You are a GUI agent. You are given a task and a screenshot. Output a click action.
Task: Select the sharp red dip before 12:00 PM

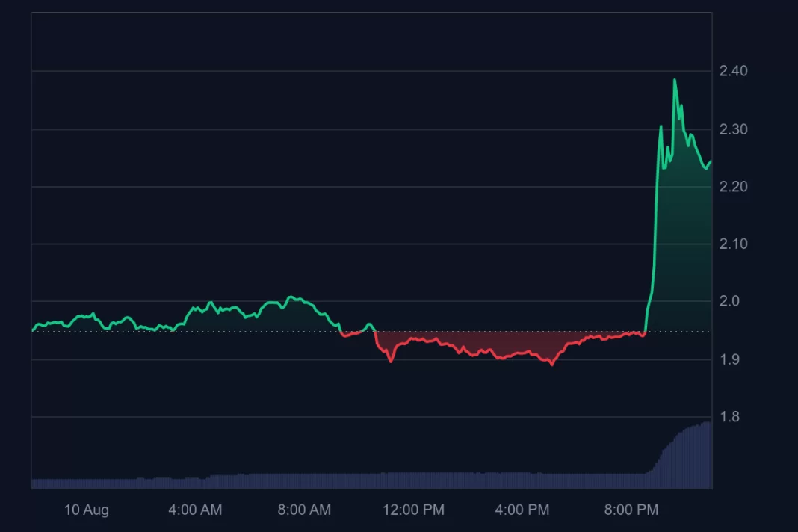click(x=390, y=362)
